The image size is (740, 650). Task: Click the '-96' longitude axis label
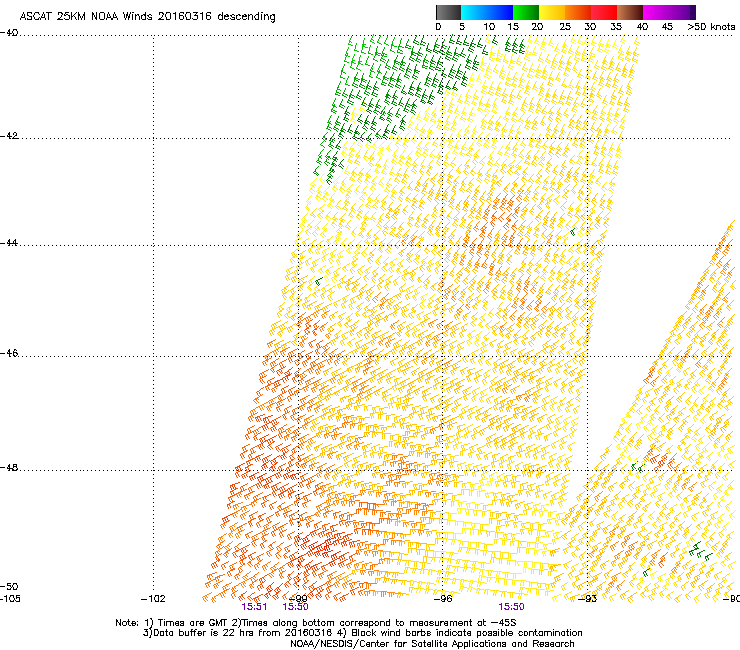[443, 599]
